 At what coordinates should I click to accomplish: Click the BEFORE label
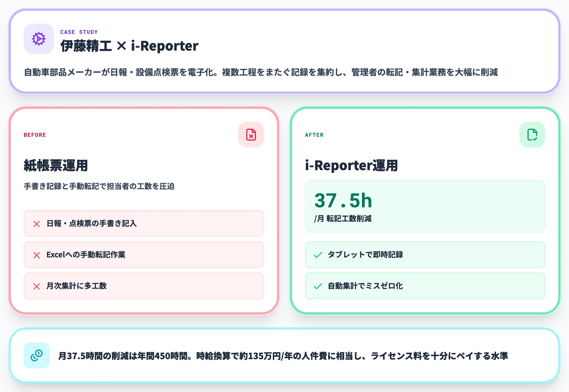point(35,135)
